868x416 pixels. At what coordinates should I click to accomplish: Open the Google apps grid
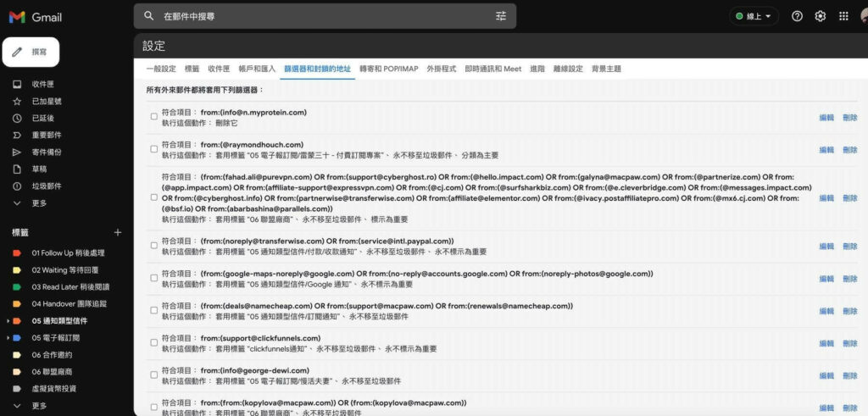[843, 16]
